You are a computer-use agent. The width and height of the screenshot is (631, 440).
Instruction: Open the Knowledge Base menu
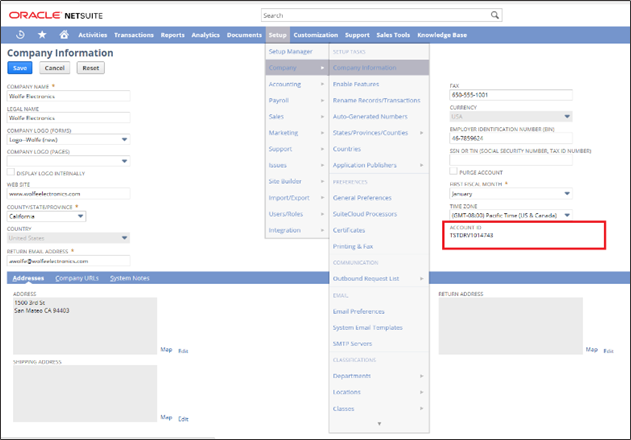(442, 35)
